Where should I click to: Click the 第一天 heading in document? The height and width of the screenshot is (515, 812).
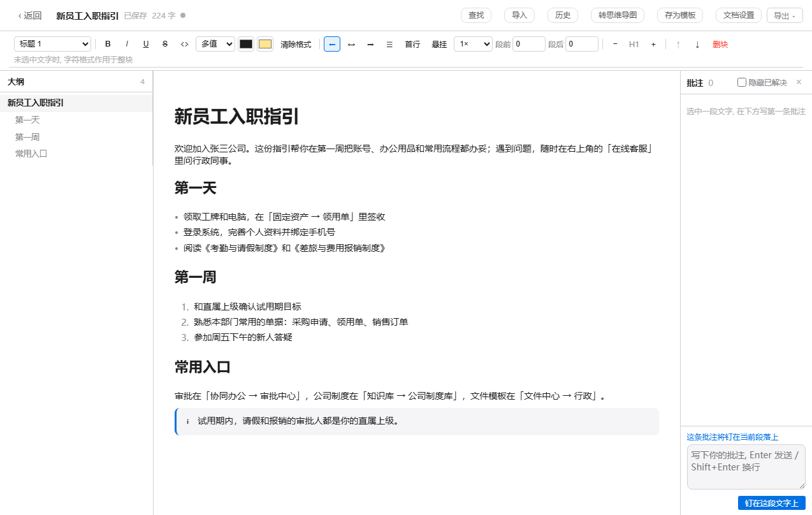point(196,188)
